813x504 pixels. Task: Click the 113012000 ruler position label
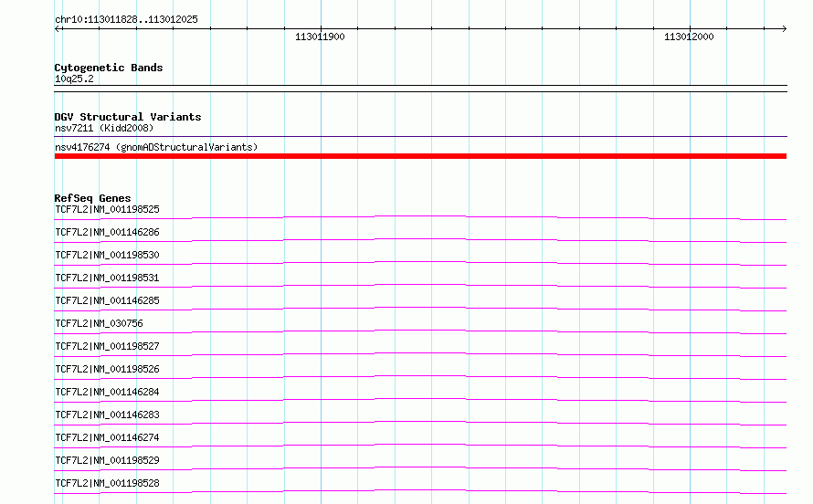click(689, 37)
